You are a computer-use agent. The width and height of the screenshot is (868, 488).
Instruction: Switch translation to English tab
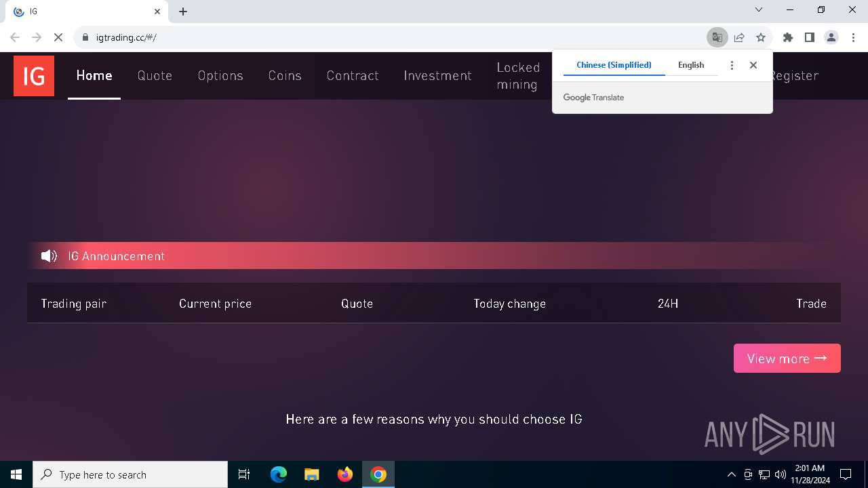[x=691, y=65]
